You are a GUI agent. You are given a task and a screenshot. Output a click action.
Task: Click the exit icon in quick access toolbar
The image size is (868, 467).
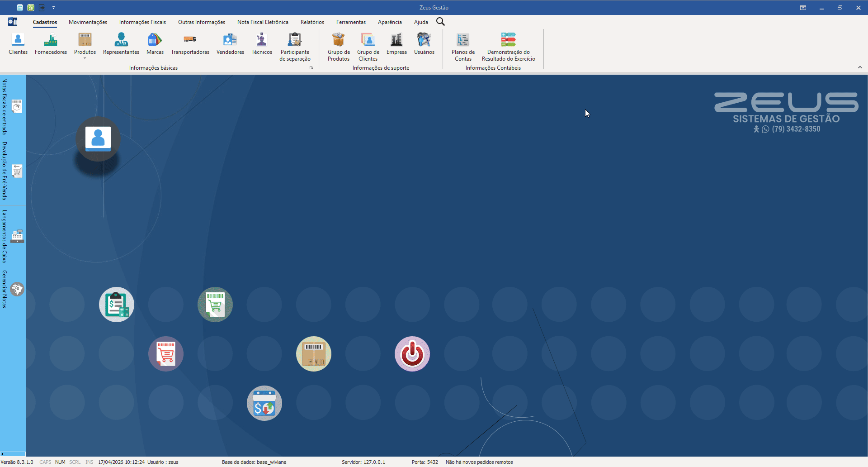pos(42,8)
